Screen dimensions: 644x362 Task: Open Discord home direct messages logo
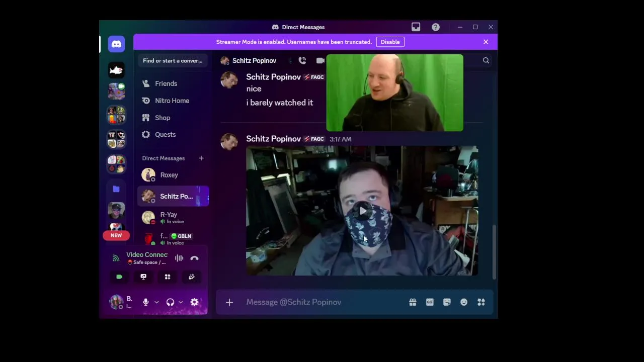[116, 44]
